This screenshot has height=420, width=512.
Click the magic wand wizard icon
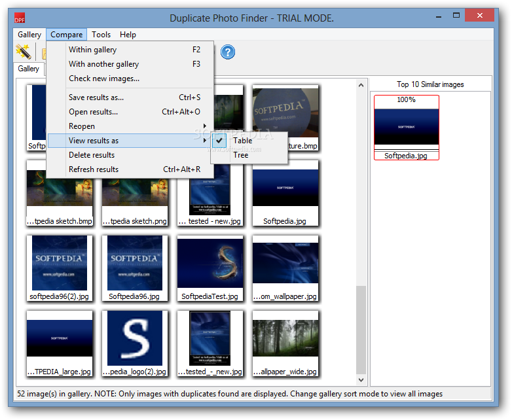pyautogui.click(x=23, y=52)
